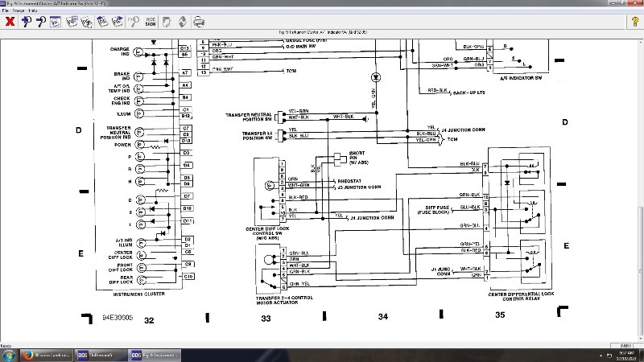The image size is (644, 362).
Task: Click the zoom in magnifier icon
Action: pyautogui.click(x=27, y=22)
